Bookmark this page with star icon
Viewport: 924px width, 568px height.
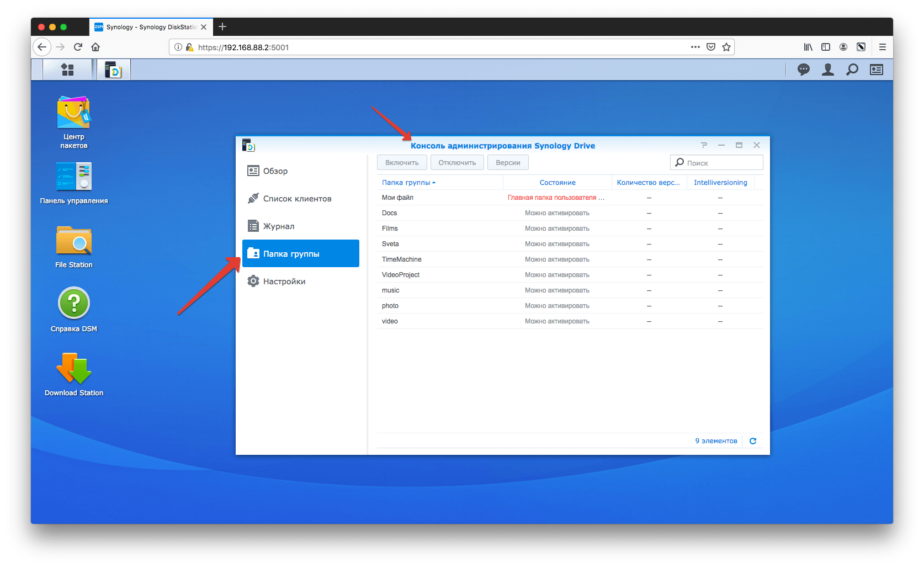coord(726,47)
